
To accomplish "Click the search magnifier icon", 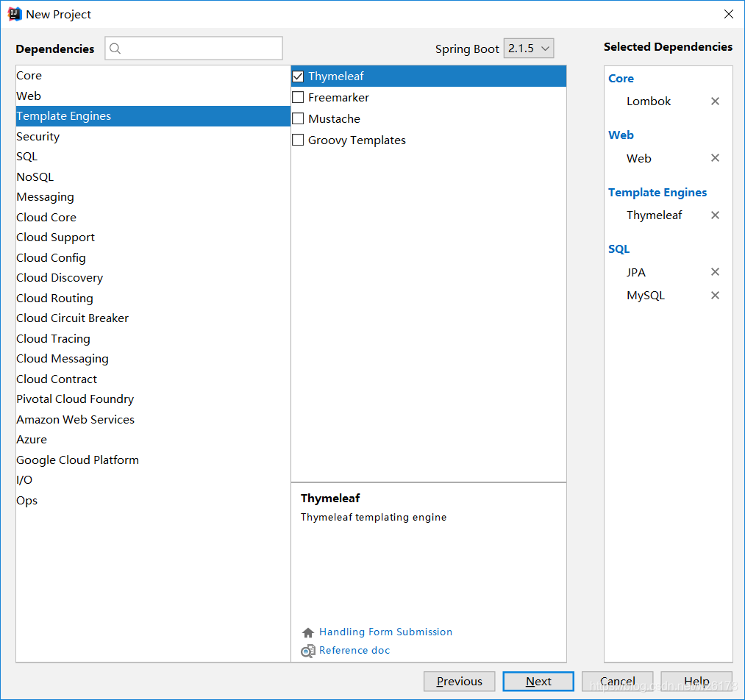I will pyautogui.click(x=115, y=49).
